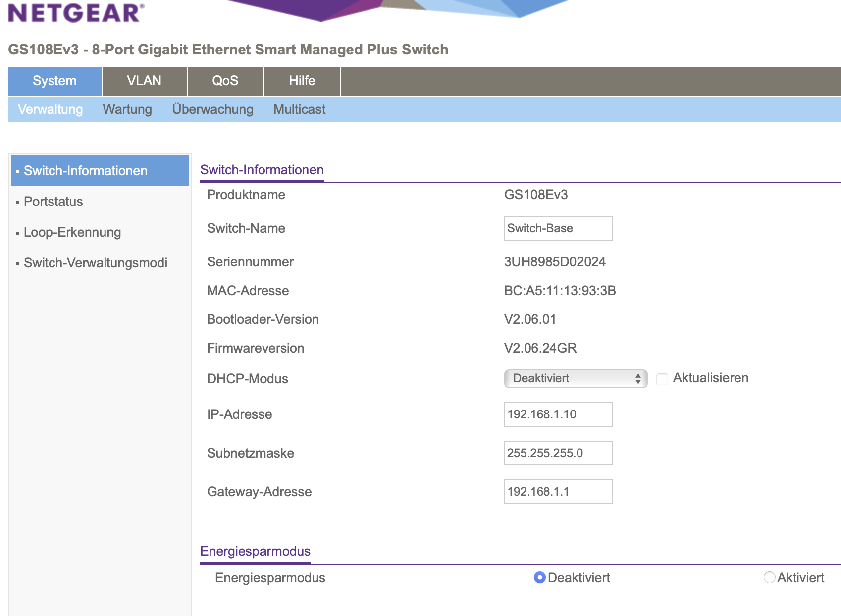The height and width of the screenshot is (616, 841).
Task: Go to the Wartung submenu
Action: (x=127, y=109)
